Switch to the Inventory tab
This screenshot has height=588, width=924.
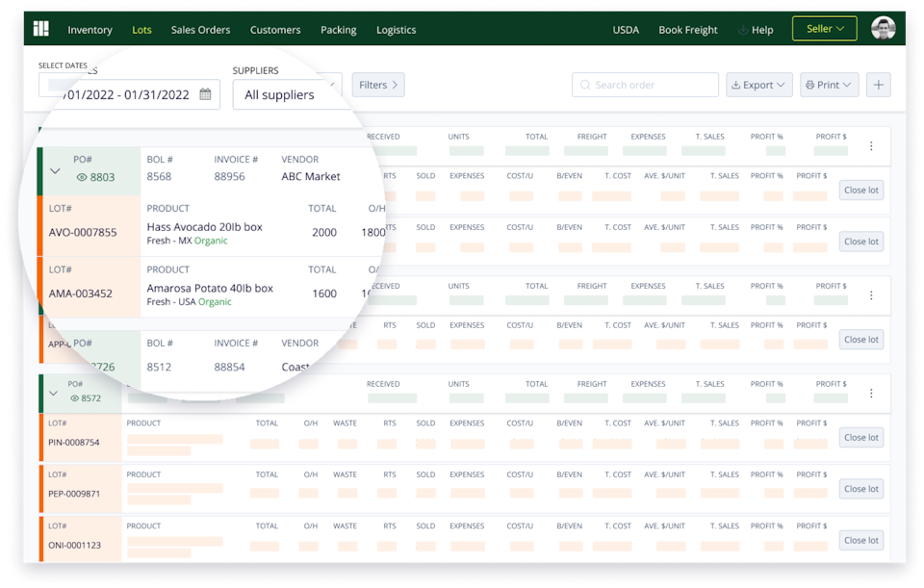coord(90,30)
